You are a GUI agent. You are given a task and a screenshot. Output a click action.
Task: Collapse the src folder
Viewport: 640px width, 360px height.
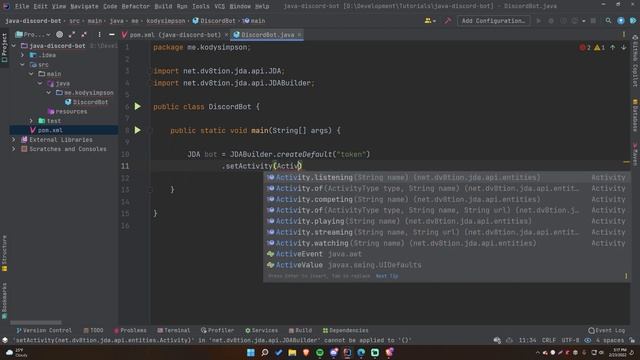23,64
